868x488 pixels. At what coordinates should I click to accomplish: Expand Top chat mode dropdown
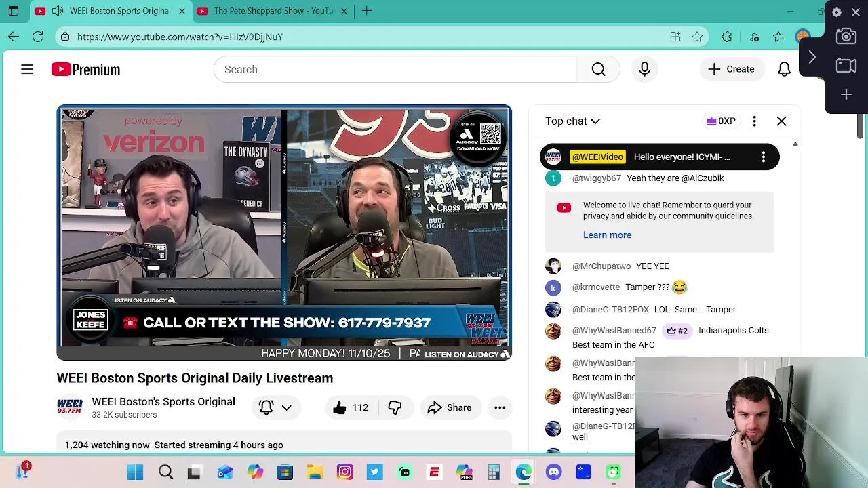click(573, 121)
